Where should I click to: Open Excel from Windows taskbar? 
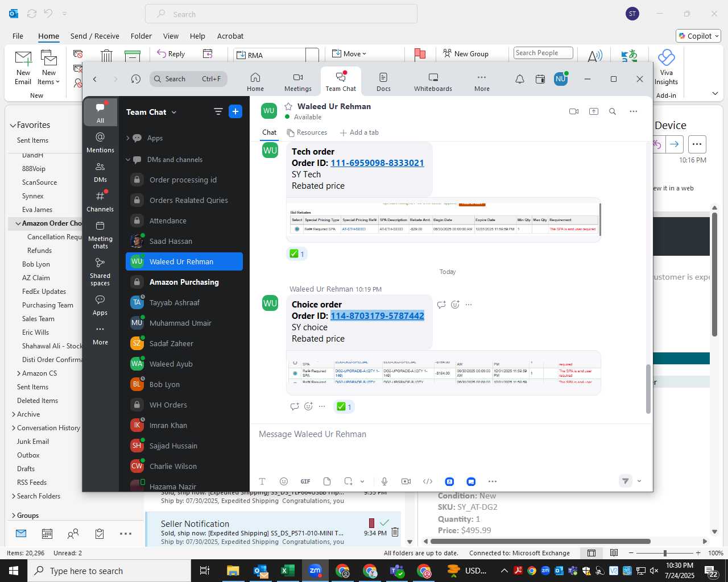coord(288,571)
